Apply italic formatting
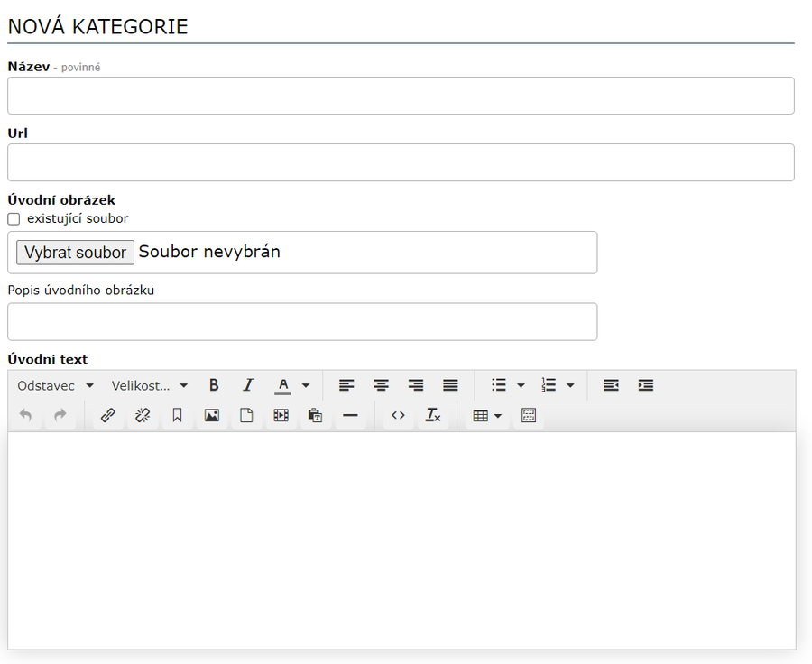This screenshot has height=664, width=812. 248,385
